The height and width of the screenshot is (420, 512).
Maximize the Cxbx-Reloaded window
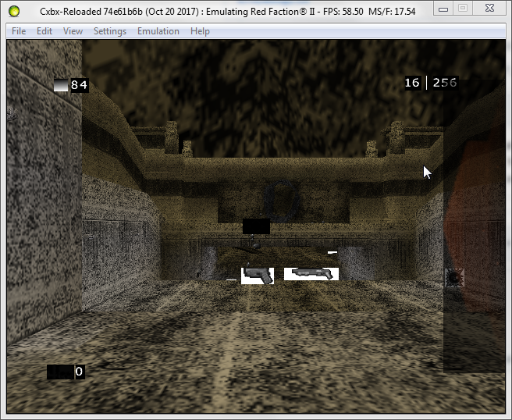(x=463, y=8)
